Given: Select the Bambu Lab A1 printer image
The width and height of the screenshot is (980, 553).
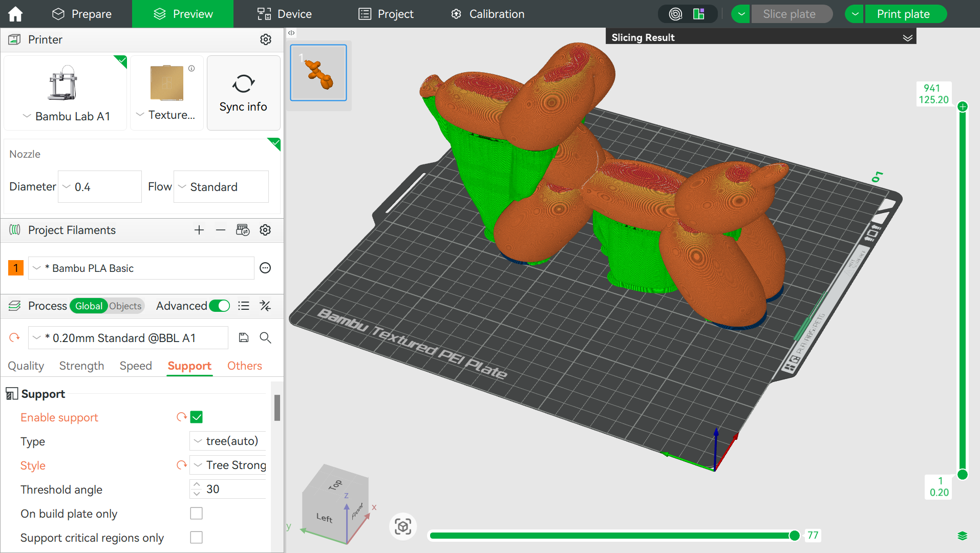Looking at the screenshot, I should click(63, 83).
